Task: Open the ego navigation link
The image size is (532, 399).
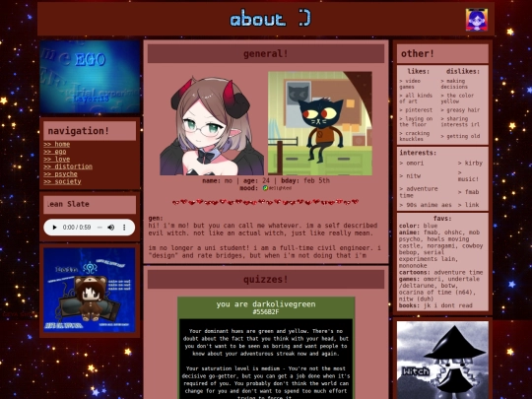Action: pyautogui.click(x=54, y=152)
